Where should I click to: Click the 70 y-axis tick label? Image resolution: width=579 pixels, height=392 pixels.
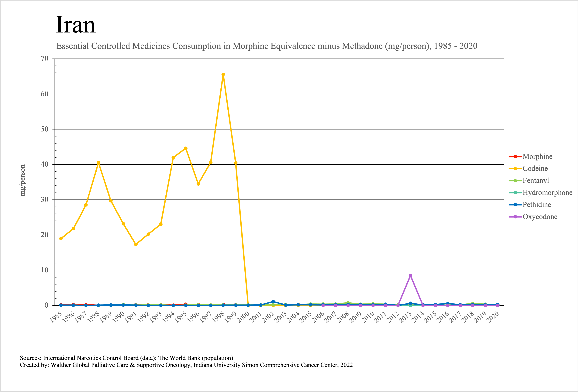[45, 59]
